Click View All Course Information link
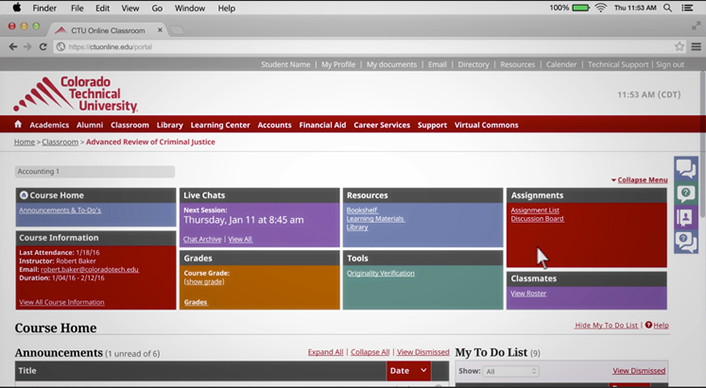 [x=62, y=302]
